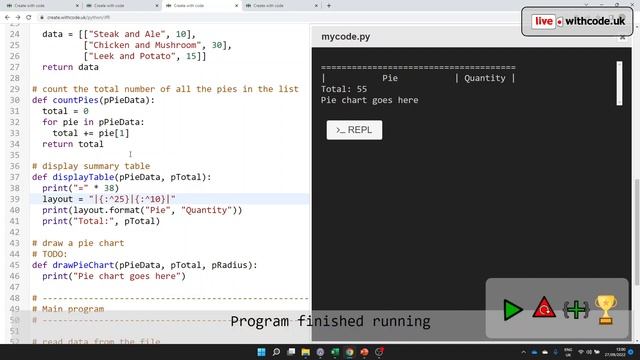Screen dimensions: 640x360
Task: Click code line 'for pie in pPieData:'
Action: coord(93,122)
